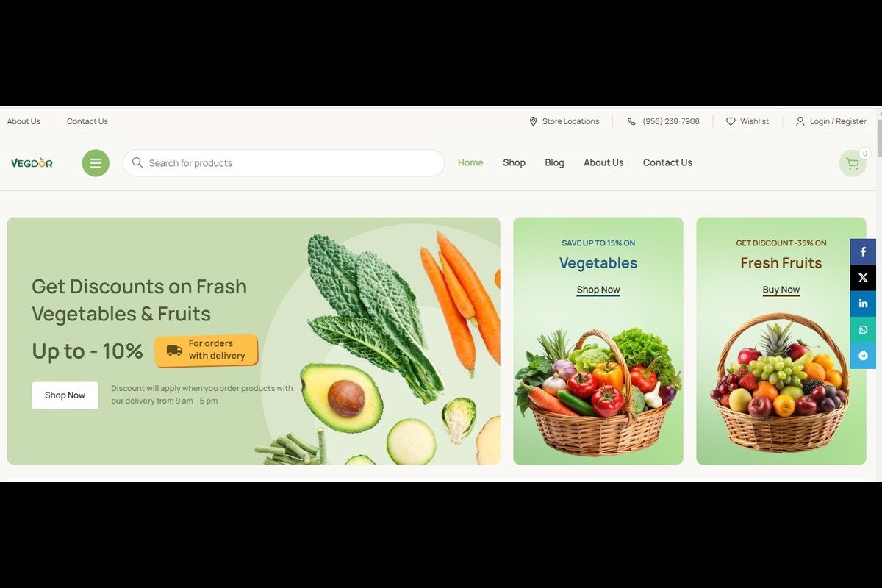Share via the Telegram icon
This screenshot has width=882, height=588.
click(863, 356)
